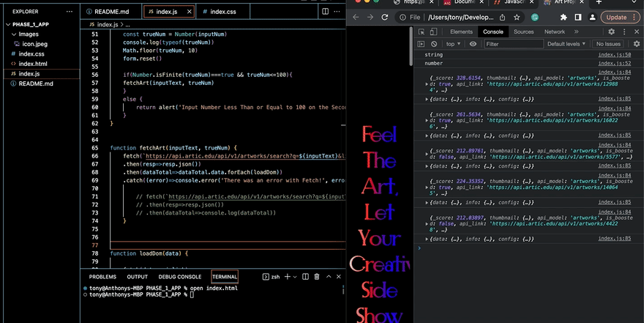
Task: Toggle DevTools device toolbar
Action: click(x=433, y=31)
